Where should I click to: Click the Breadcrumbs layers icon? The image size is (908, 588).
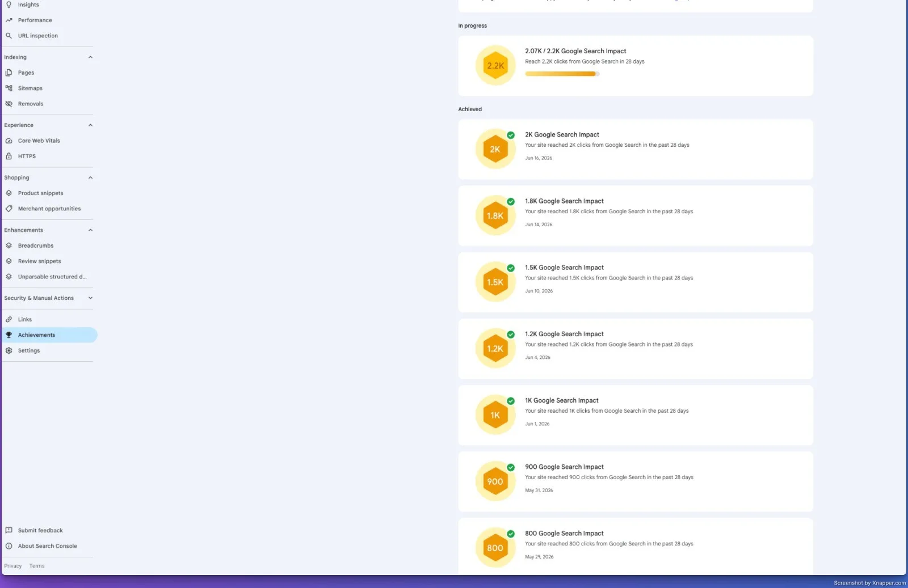pos(9,246)
